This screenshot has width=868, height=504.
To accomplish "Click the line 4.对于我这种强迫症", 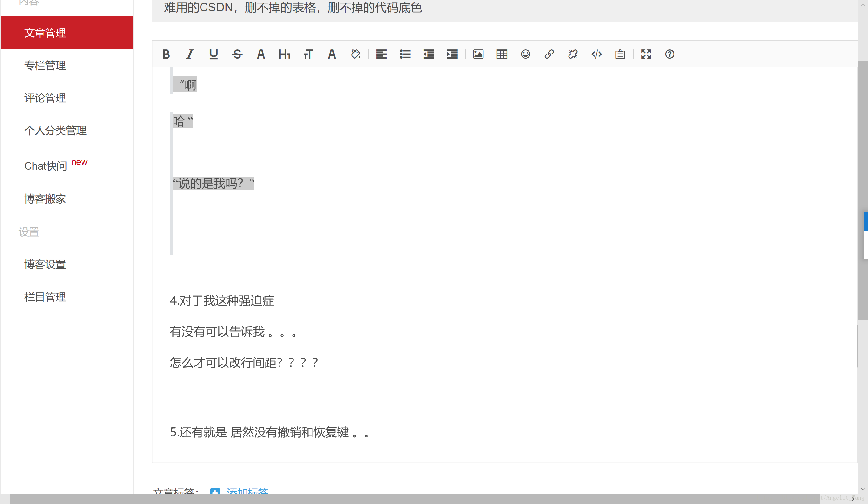I will [x=222, y=300].
